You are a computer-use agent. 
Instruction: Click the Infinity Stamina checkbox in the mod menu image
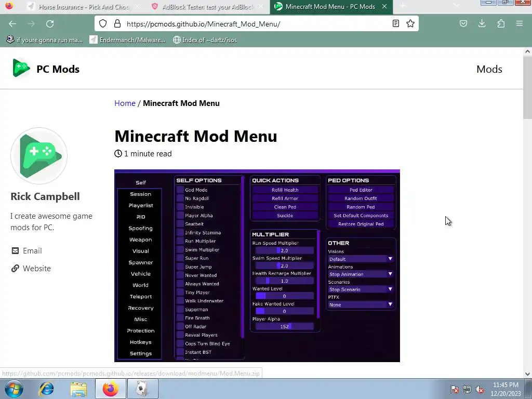(x=180, y=232)
